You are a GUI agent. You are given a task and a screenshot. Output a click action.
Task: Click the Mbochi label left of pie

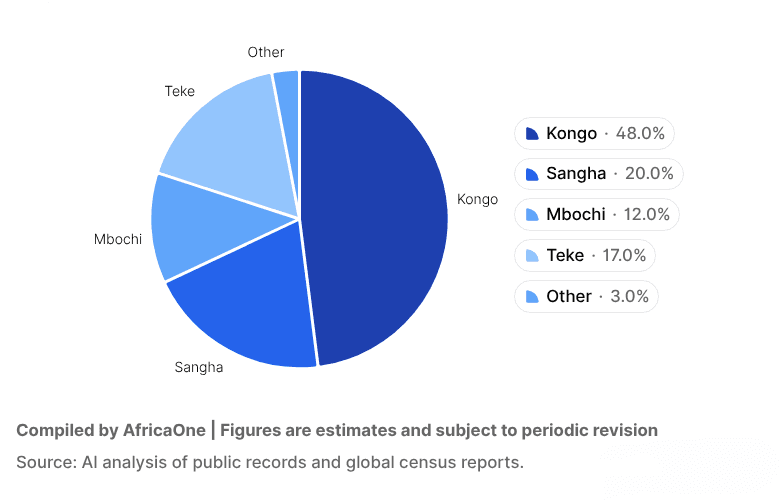coord(118,239)
